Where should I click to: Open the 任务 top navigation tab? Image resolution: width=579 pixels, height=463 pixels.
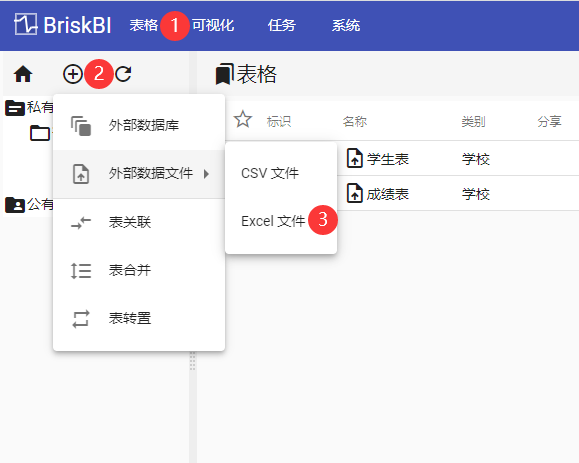[281, 25]
